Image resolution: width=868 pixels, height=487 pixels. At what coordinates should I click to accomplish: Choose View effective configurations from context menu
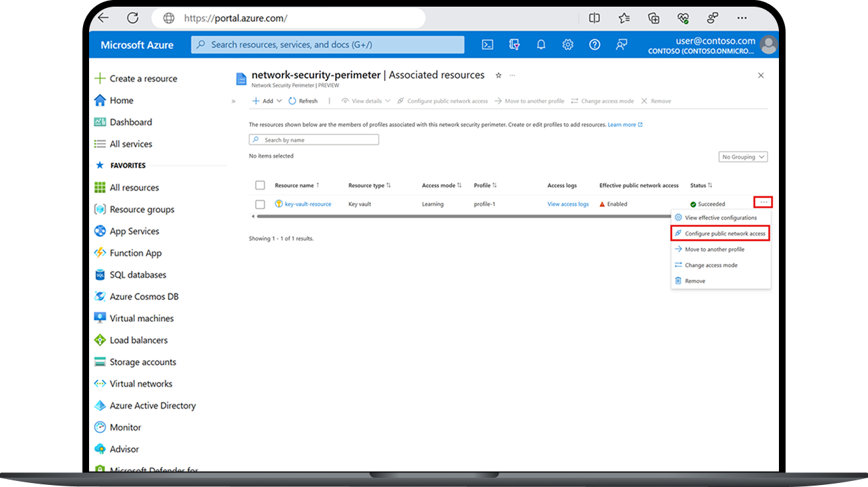click(720, 218)
